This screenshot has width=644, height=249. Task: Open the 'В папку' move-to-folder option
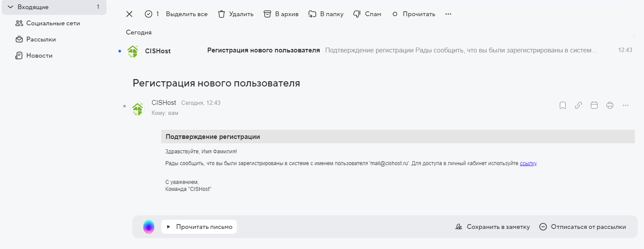click(326, 14)
